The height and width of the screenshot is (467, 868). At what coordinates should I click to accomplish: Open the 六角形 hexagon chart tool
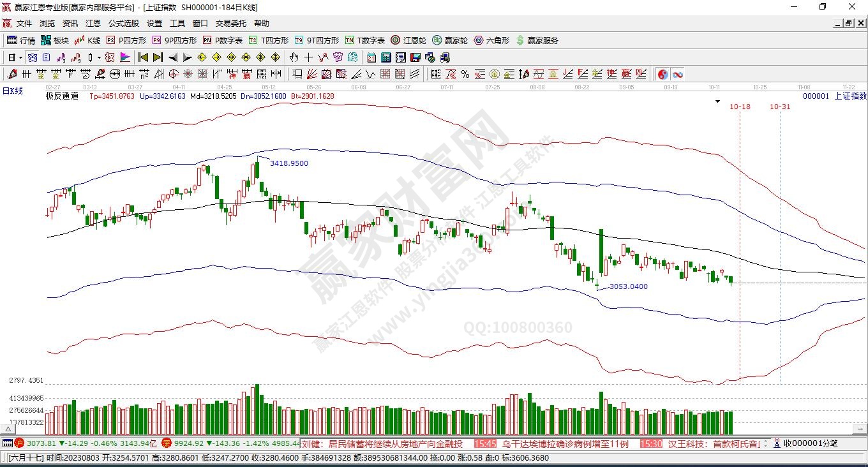click(491, 40)
